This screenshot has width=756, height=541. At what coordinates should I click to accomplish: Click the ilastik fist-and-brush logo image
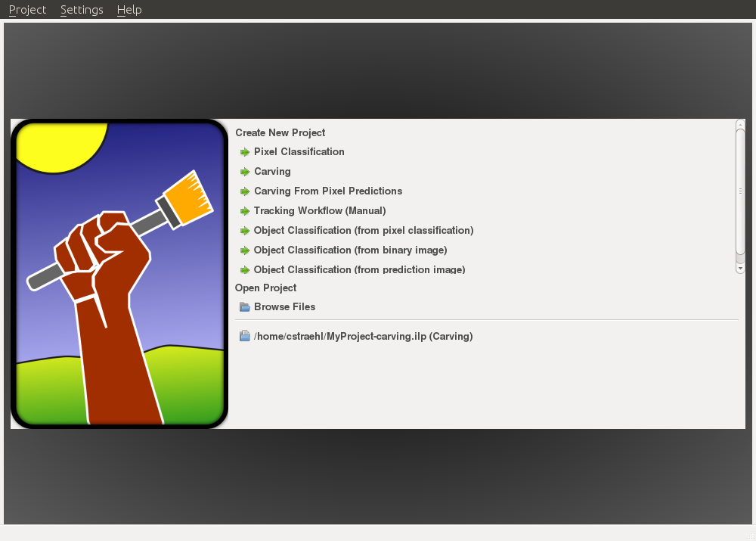pos(119,274)
